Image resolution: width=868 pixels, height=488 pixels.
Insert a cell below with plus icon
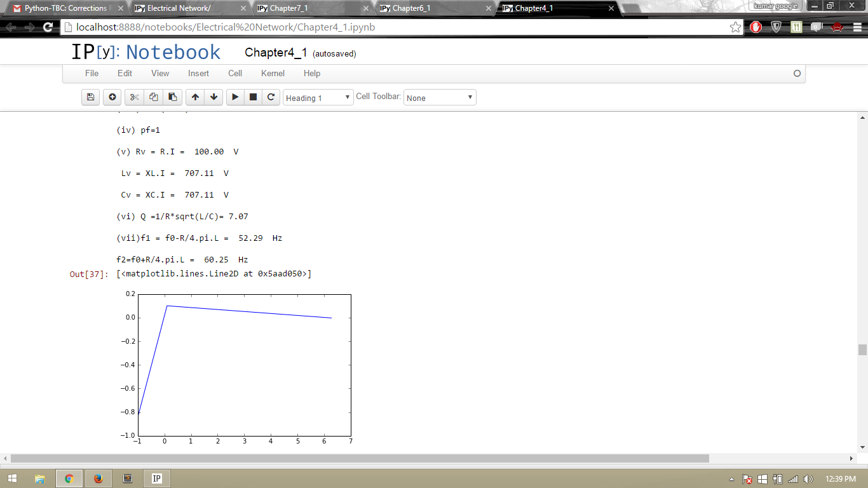[x=112, y=97]
